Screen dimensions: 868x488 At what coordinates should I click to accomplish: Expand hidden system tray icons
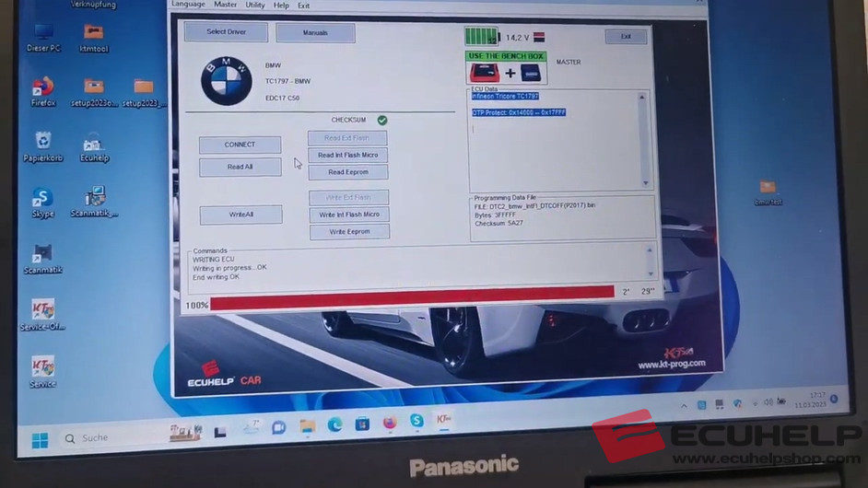pos(684,406)
